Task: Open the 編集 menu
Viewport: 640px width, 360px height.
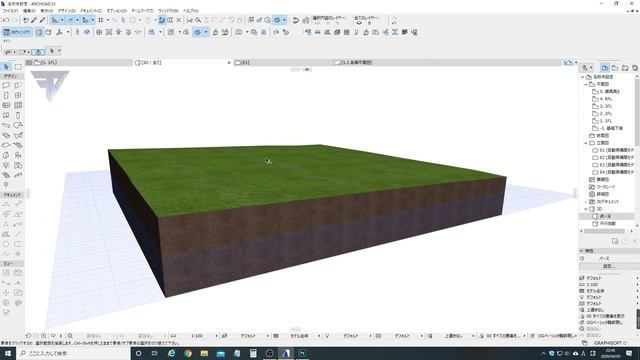Action: 29,11
